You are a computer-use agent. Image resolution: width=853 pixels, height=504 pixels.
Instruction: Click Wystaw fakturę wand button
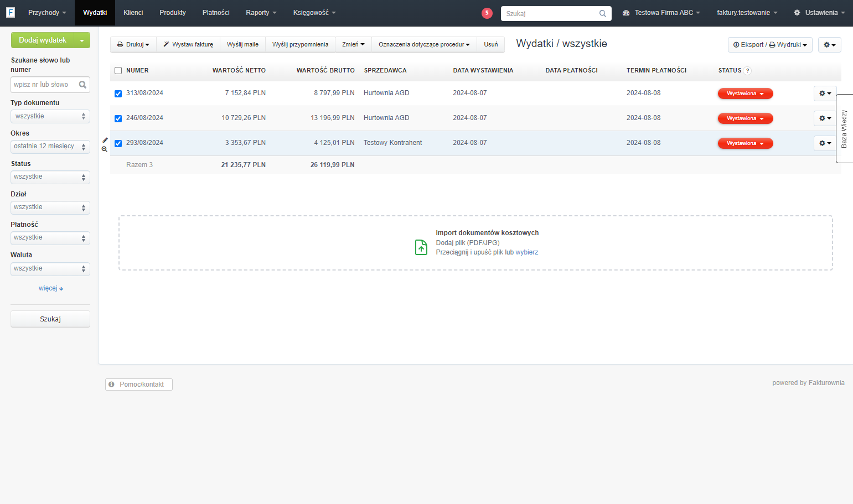click(188, 44)
